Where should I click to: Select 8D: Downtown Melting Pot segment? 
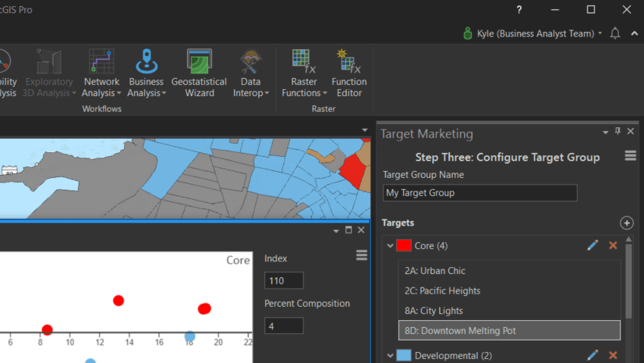[x=509, y=330]
